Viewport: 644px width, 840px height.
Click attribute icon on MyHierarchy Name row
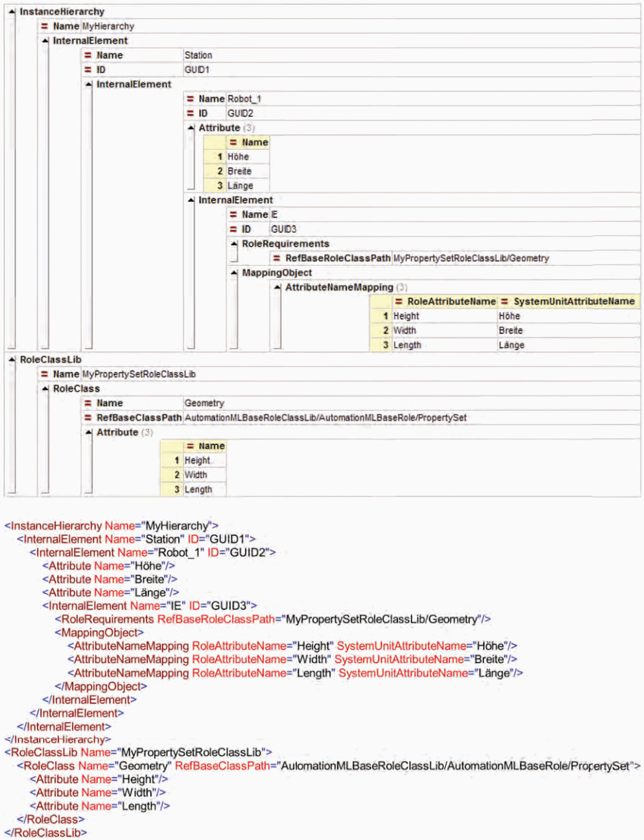tap(44, 26)
